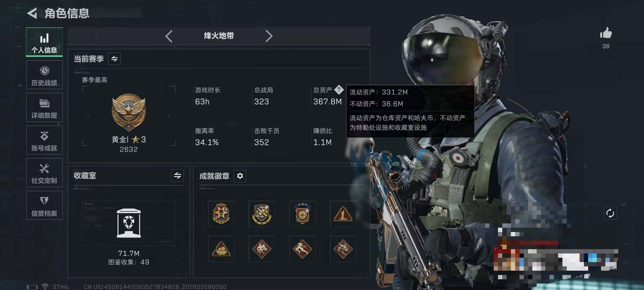Open the 成就徽章 gear settings
This screenshot has width=644, height=290.
click(x=240, y=176)
